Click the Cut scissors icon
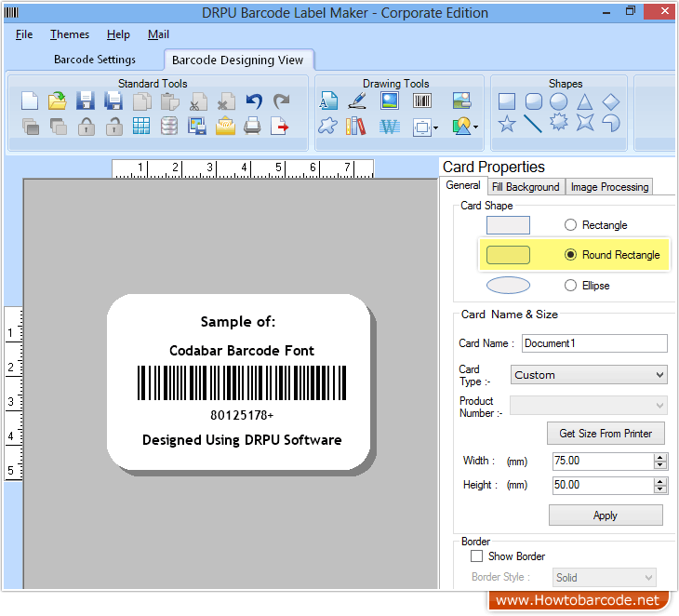This screenshot has height=616, width=679. [198, 101]
